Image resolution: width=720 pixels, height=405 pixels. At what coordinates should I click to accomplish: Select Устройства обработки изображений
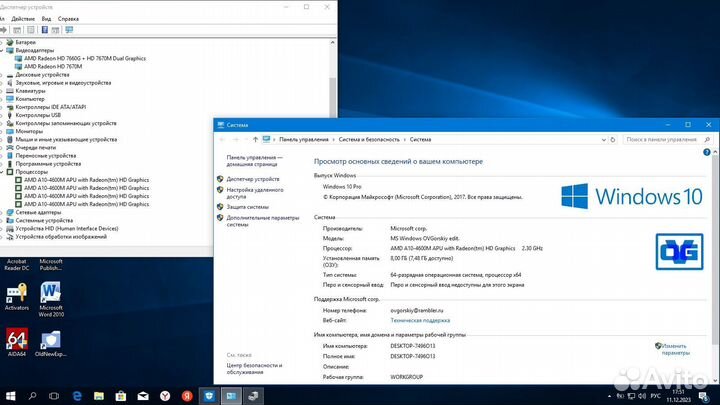61,237
